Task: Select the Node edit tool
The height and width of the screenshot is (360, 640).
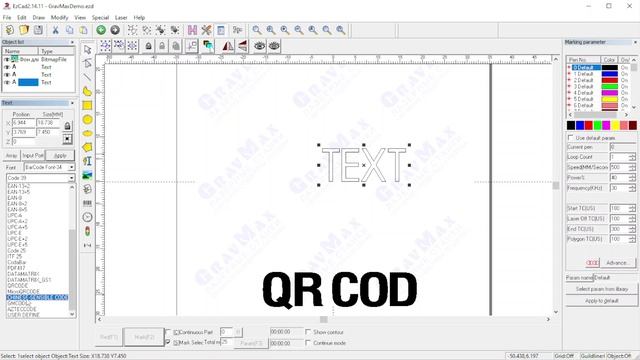Action: tap(87, 63)
